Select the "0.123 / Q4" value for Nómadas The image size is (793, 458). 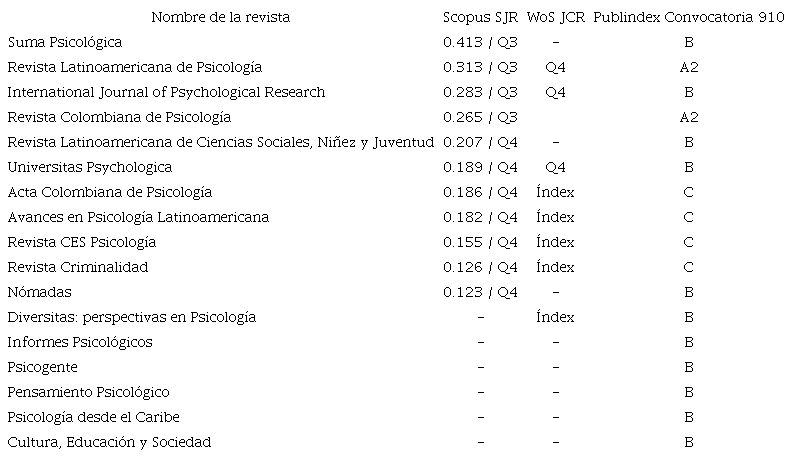click(480, 292)
